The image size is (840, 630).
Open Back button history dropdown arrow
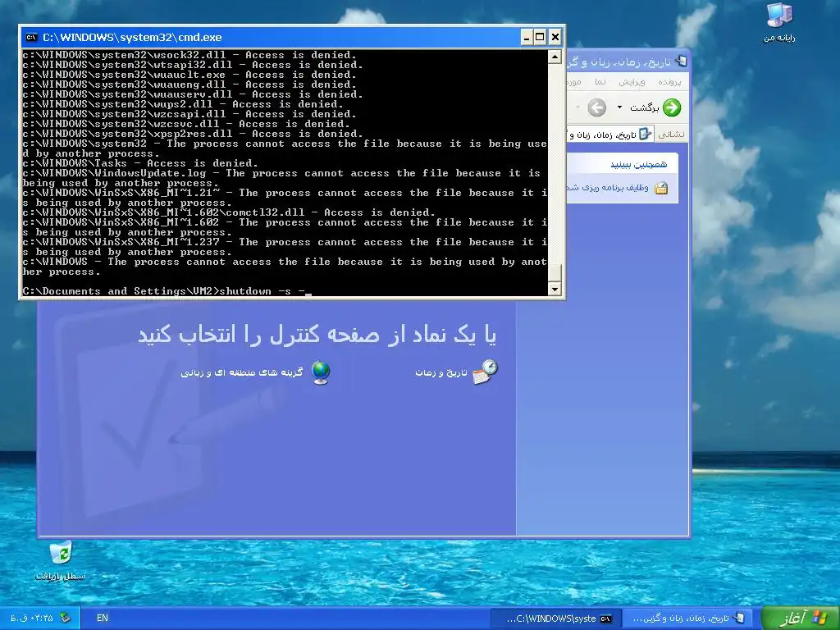point(620,107)
